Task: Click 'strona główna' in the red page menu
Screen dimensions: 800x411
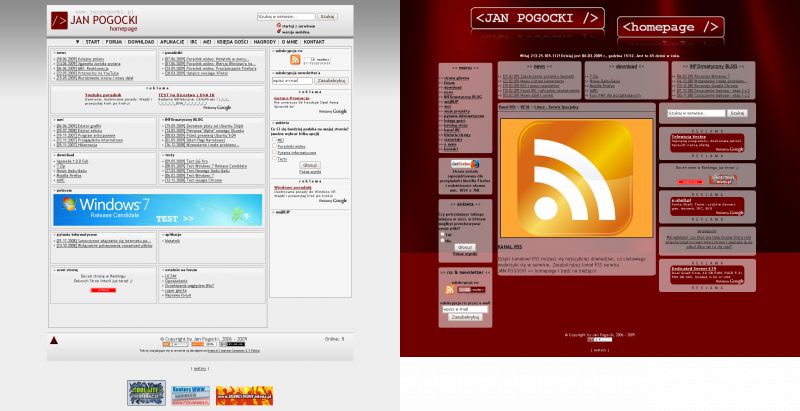Action: point(456,79)
